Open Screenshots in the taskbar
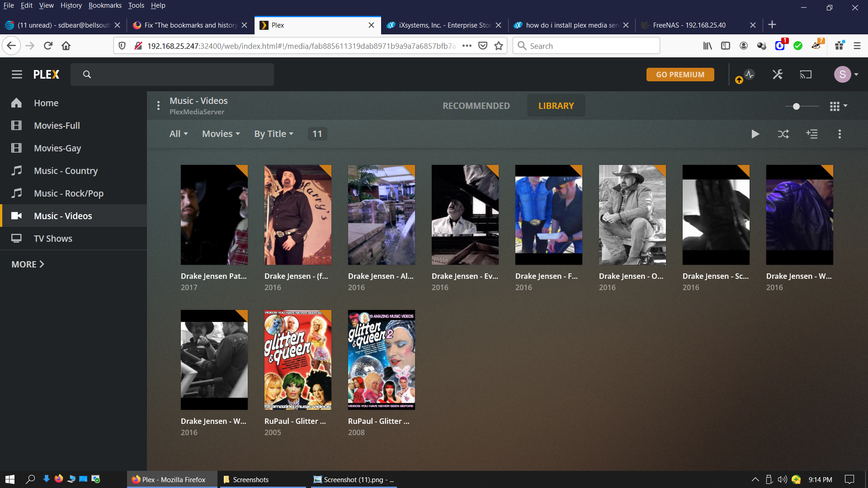Image resolution: width=868 pixels, height=488 pixels. [263, 479]
